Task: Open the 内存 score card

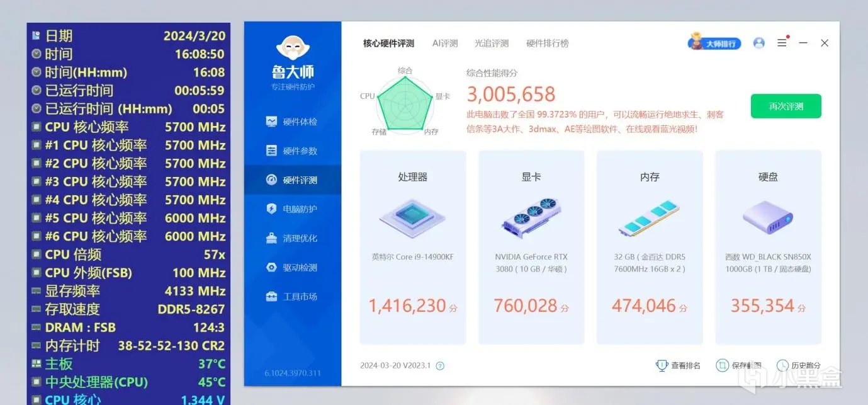Action: (x=650, y=248)
